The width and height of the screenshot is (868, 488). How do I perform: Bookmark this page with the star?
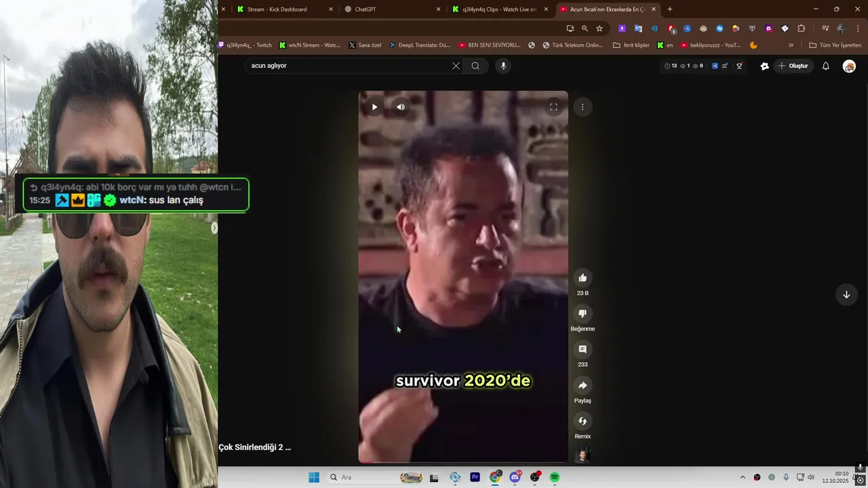pos(599,28)
